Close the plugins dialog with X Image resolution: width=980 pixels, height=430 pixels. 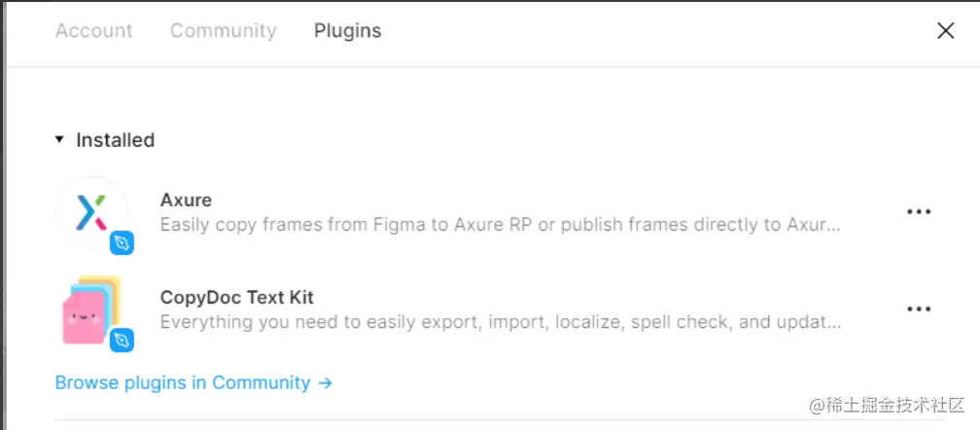945,31
